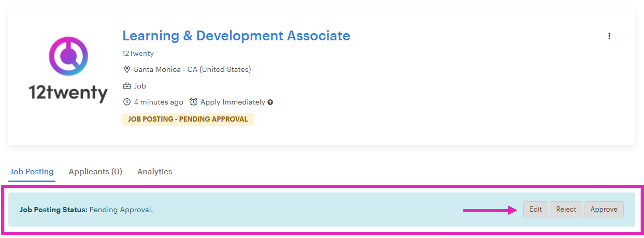Open the 12Twenty employer link
This screenshot has width=644, height=238.
(x=138, y=53)
